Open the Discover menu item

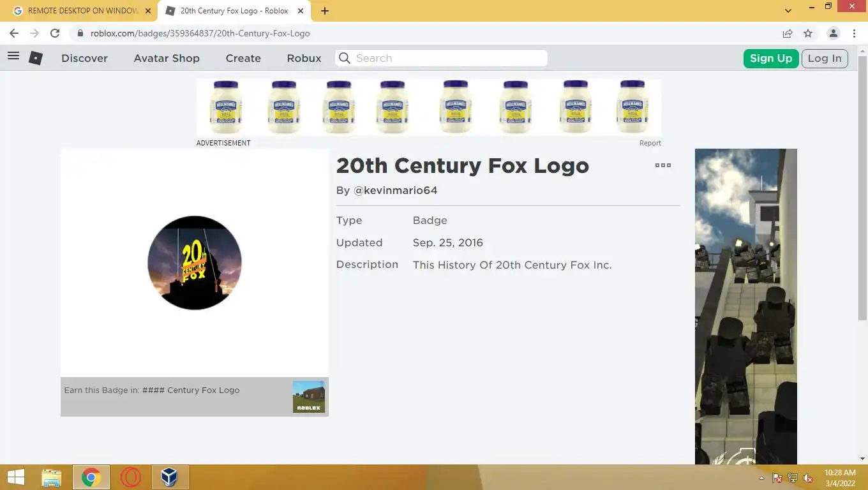click(x=84, y=58)
